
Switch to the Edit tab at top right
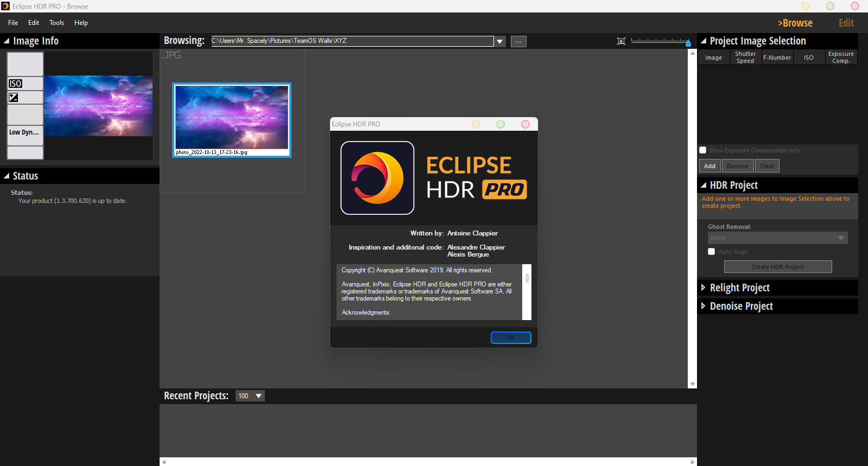tap(846, 23)
